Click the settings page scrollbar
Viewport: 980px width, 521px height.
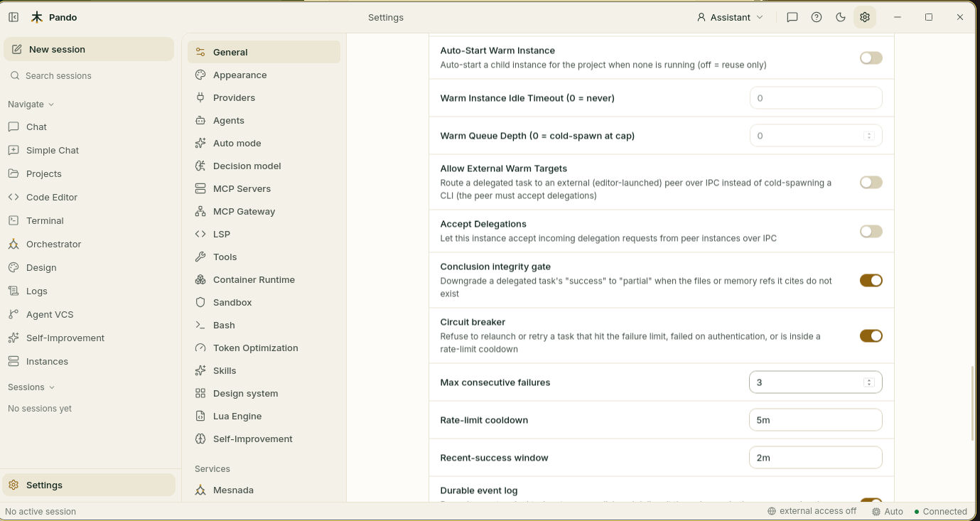(x=973, y=403)
